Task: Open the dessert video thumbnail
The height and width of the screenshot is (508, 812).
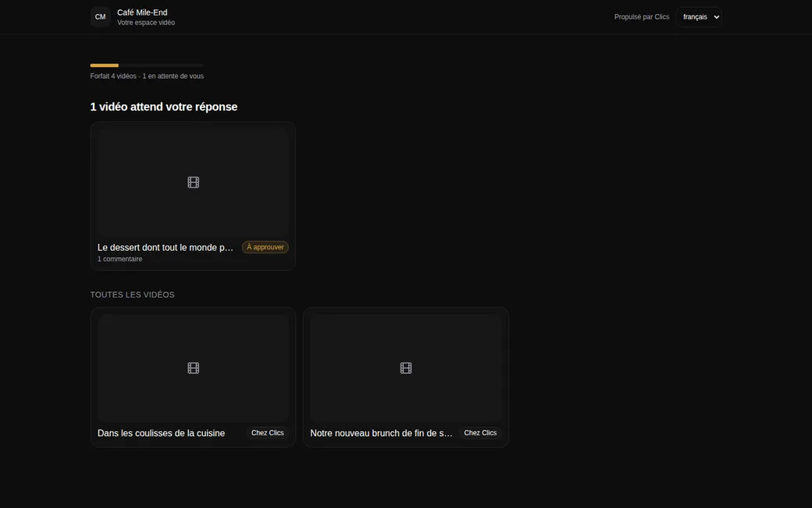Action: point(193,182)
